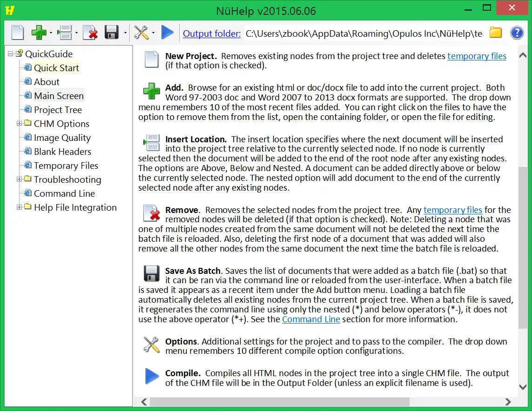This screenshot has width=532, height=411.
Task: Select About in the project tree
Action: tap(47, 82)
